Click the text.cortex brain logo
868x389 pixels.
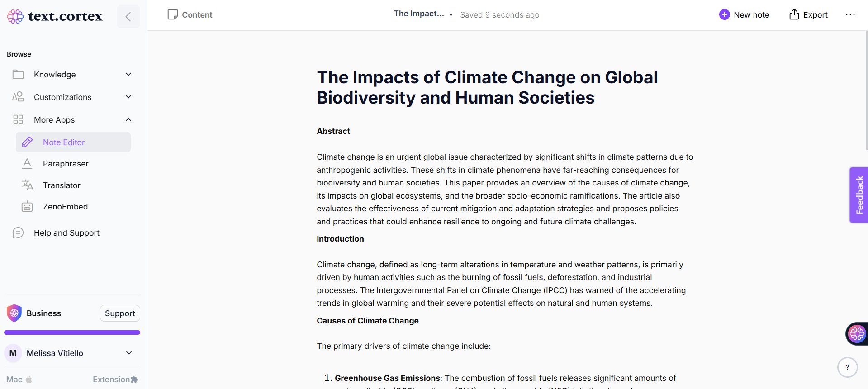tap(15, 17)
